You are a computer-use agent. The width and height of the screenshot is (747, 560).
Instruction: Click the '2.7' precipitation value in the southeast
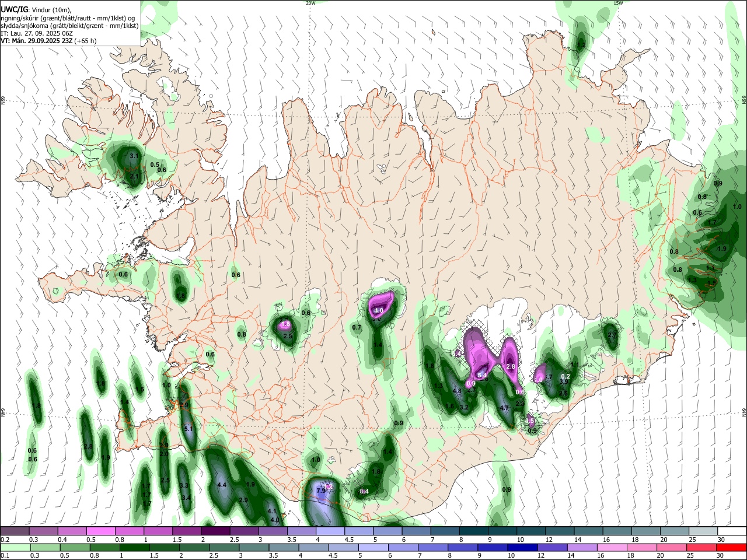(612, 335)
